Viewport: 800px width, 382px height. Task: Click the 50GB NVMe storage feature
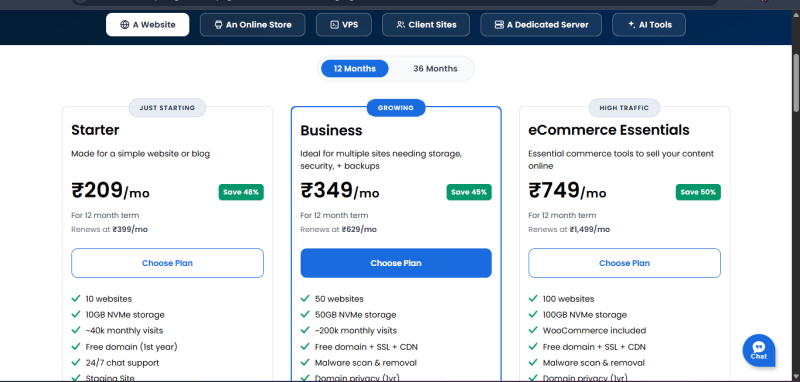[356, 315]
